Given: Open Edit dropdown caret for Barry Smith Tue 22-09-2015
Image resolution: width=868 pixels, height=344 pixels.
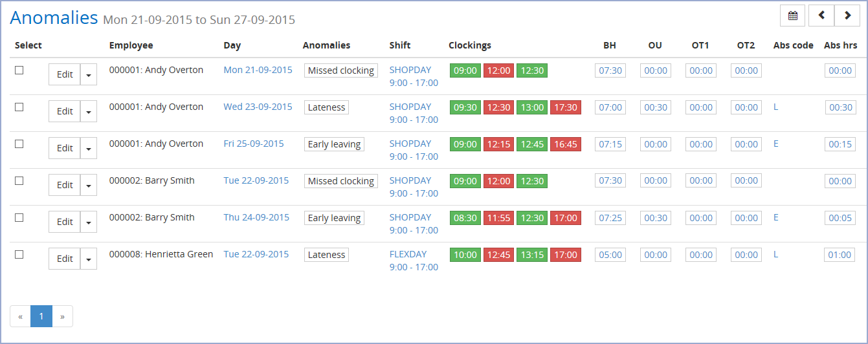Looking at the screenshot, I should pyautogui.click(x=89, y=185).
